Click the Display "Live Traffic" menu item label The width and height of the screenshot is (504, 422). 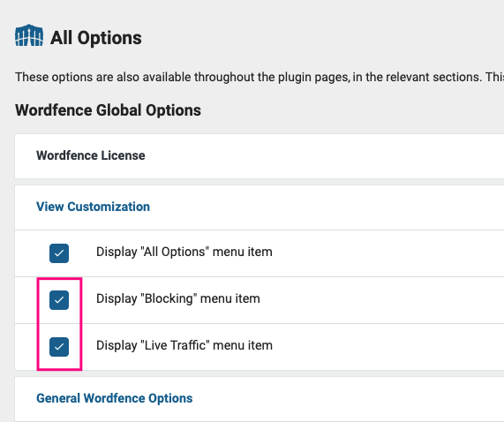pyautogui.click(x=184, y=345)
